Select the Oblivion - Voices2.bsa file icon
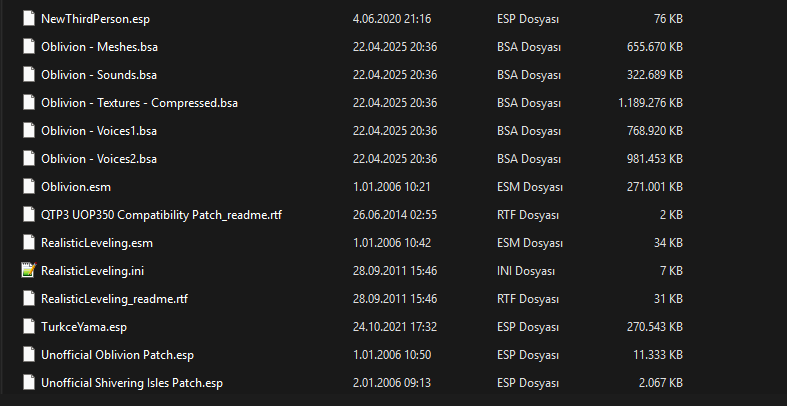The height and width of the screenshot is (406, 787). tap(29, 159)
